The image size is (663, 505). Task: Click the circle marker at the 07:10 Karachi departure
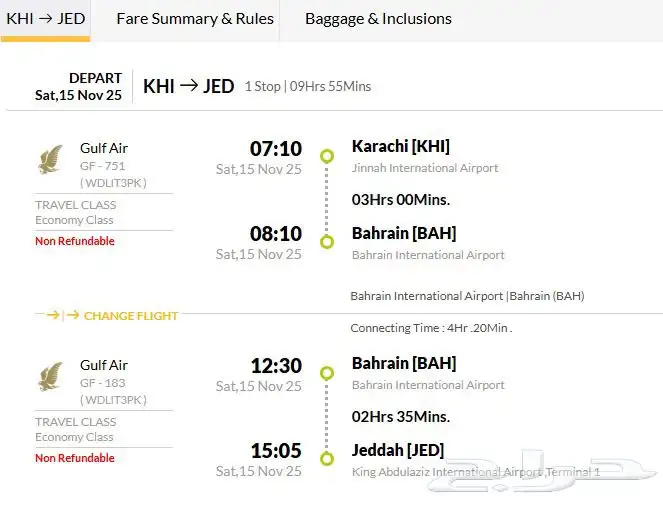(326, 156)
